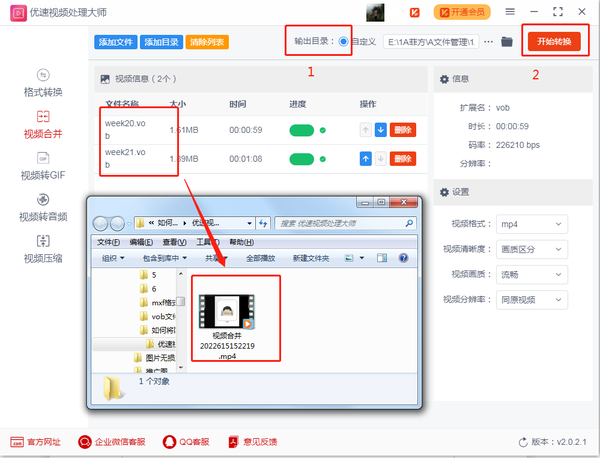Select the 视频合并 video merge section
Viewport: 600px width, 458px height.
(x=43, y=125)
